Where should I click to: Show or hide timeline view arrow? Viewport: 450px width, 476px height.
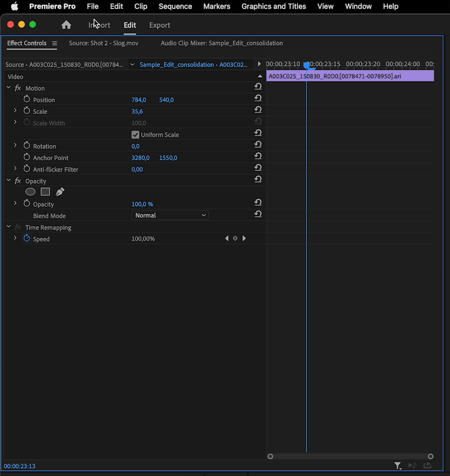coord(259,64)
